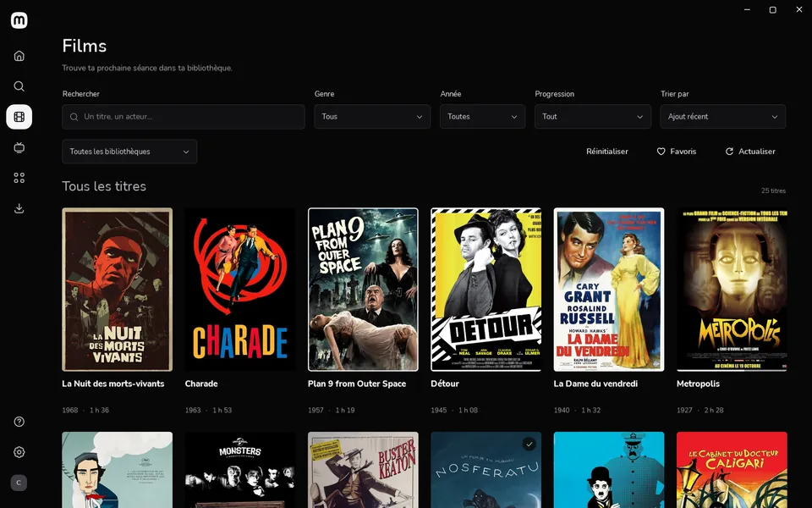Open the downloads sidebar icon

click(19, 208)
